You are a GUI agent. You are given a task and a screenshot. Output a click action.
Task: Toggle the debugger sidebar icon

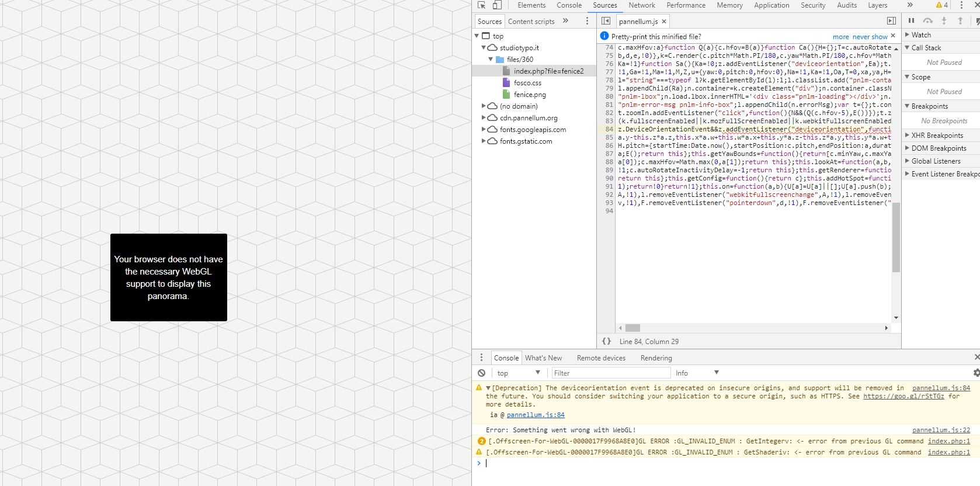[x=891, y=21]
